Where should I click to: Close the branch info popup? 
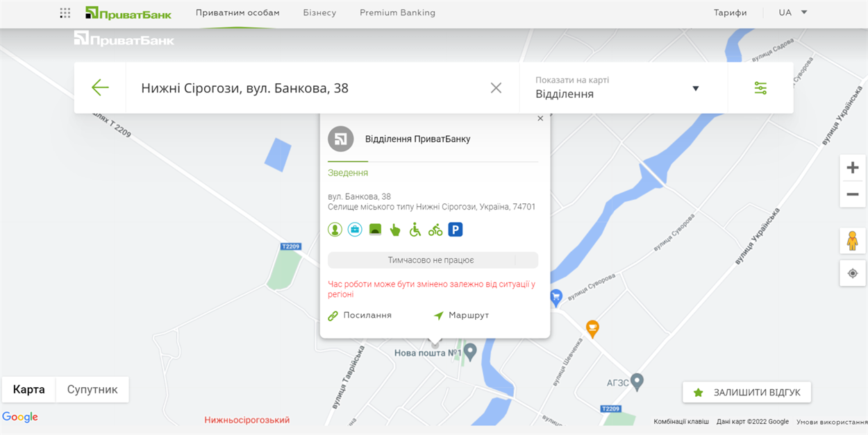click(540, 119)
